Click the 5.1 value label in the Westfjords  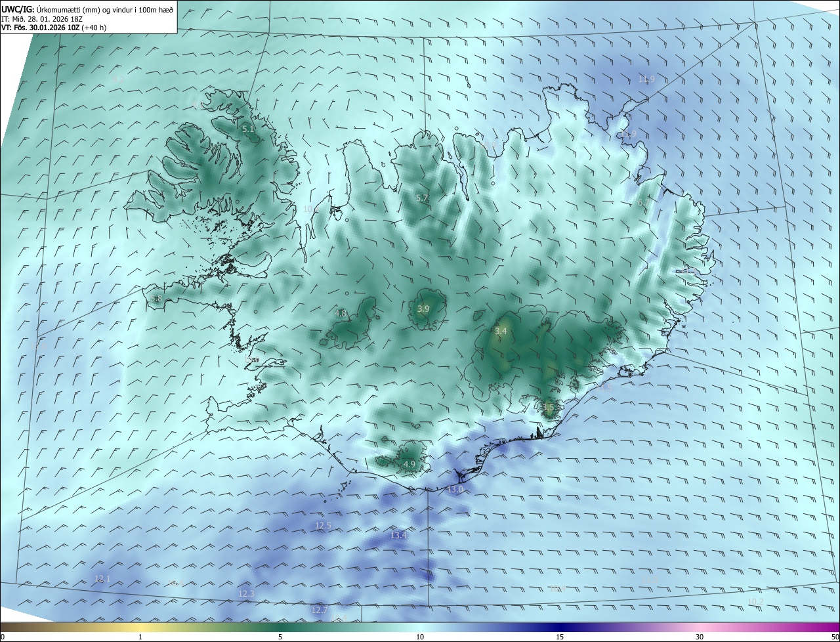(x=248, y=129)
